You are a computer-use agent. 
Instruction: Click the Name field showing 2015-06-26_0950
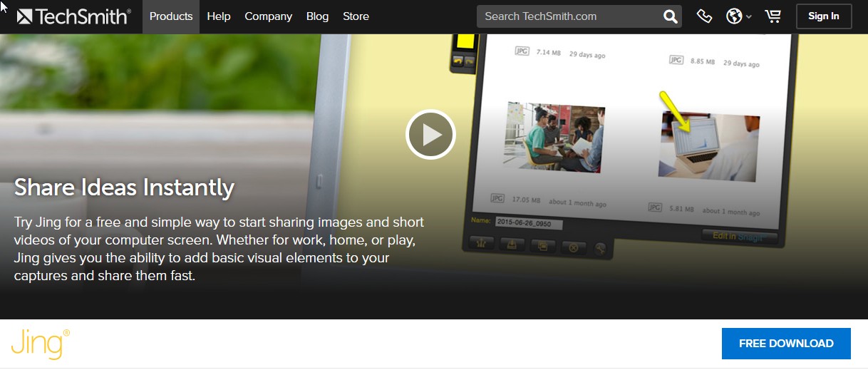[x=529, y=223]
